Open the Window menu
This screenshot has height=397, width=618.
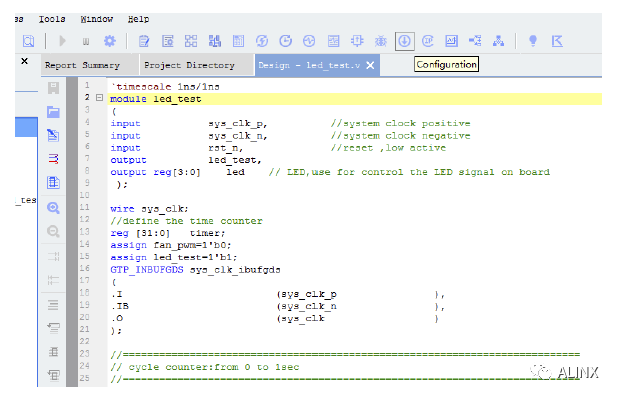[x=97, y=19]
